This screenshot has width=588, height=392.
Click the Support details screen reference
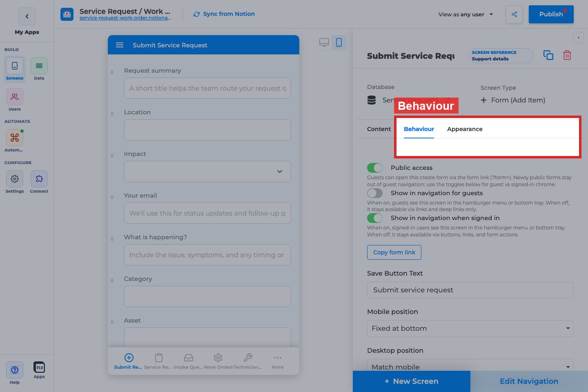pos(501,56)
